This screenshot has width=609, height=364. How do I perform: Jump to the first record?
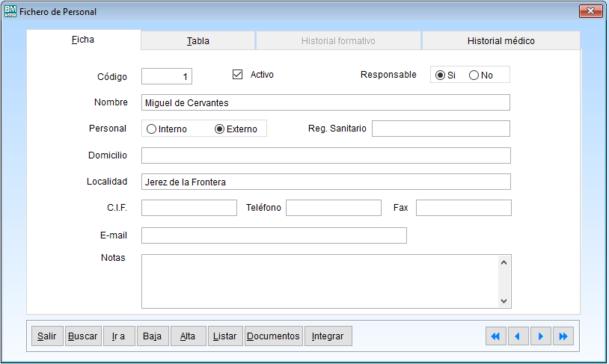pyautogui.click(x=495, y=336)
